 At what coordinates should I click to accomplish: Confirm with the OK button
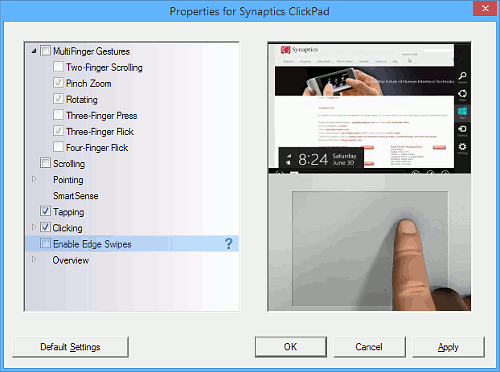point(291,347)
